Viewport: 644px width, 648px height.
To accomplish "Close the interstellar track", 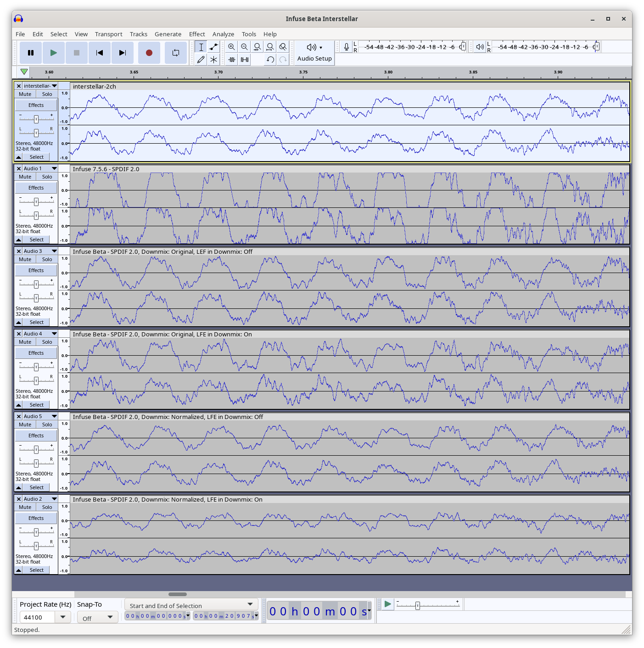I will [x=19, y=86].
